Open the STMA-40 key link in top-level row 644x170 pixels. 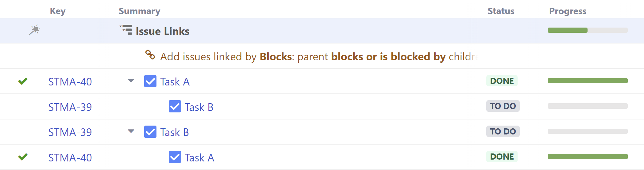70,82
